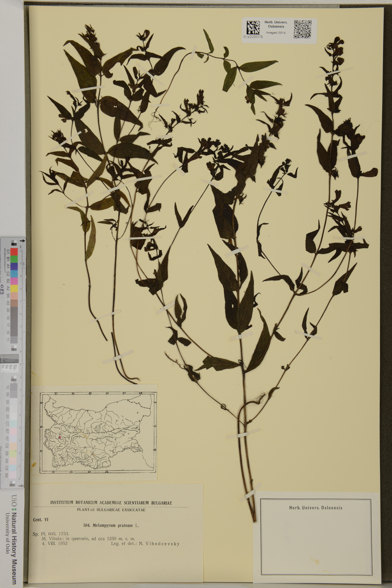Click the yellow A2 color patch
392x588 pixels.
(x=14, y=288)
